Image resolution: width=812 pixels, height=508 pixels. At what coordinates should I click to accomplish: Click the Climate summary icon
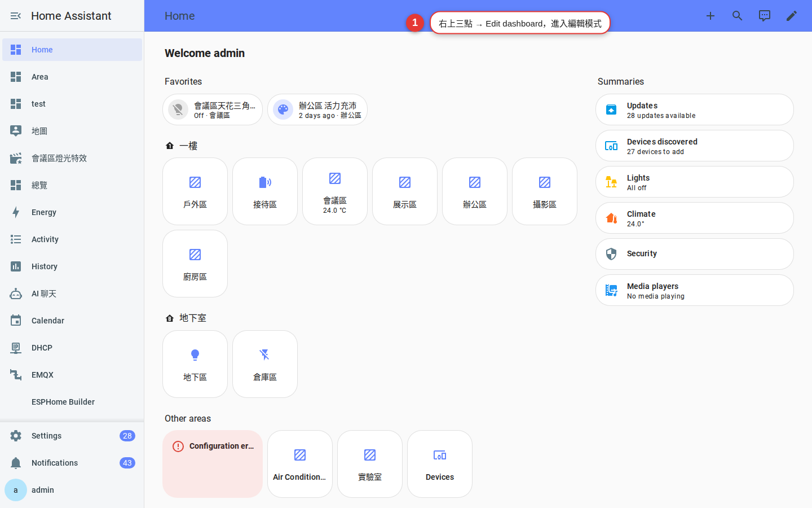point(611,218)
